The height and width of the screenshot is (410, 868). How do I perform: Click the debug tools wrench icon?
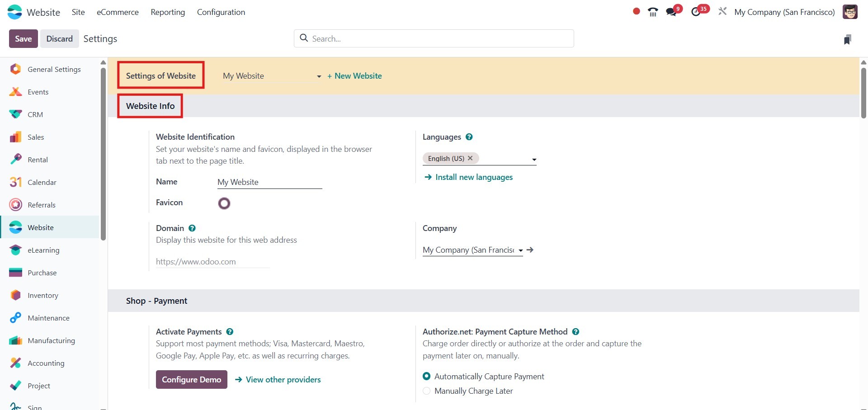point(722,12)
